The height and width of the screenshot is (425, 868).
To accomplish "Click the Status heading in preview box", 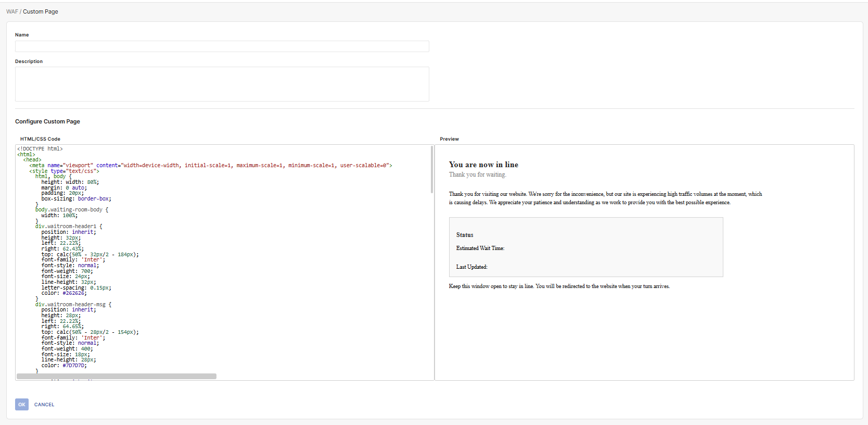I will coord(465,235).
